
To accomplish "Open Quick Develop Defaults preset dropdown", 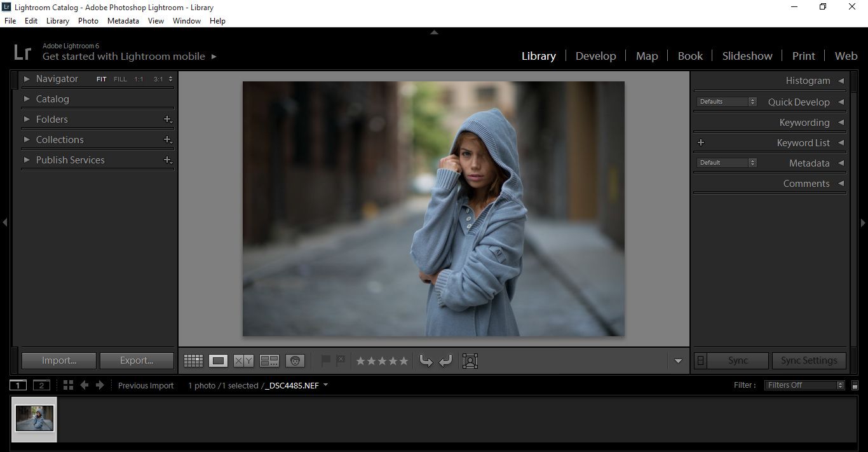I will (726, 102).
